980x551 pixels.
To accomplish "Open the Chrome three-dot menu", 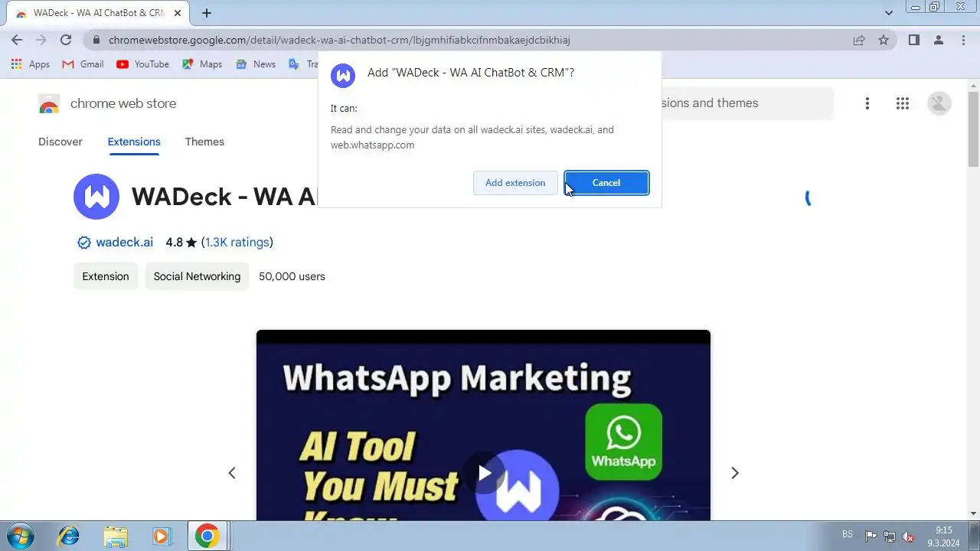I will pos(963,40).
